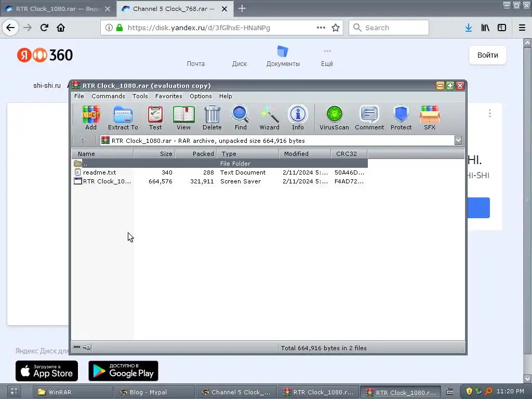This screenshot has width=532, height=399.
Task: Open Документы service icon
Action: pos(283,56)
